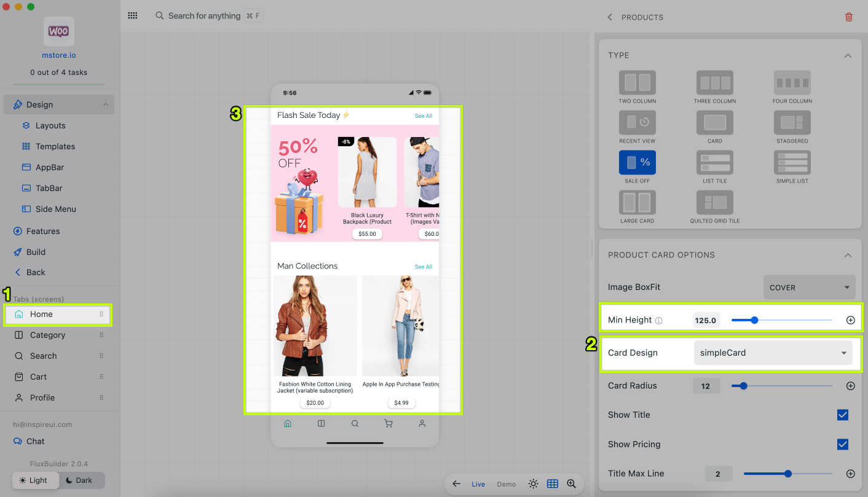Image resolution: width=868 pixels, height=497 pixels.
Task: Select the Three Column layout icon
Action: coord(714,83)
